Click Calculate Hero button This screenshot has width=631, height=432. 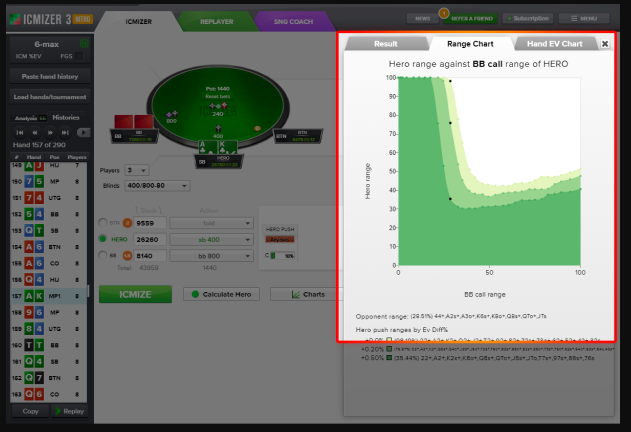[221, 294]
